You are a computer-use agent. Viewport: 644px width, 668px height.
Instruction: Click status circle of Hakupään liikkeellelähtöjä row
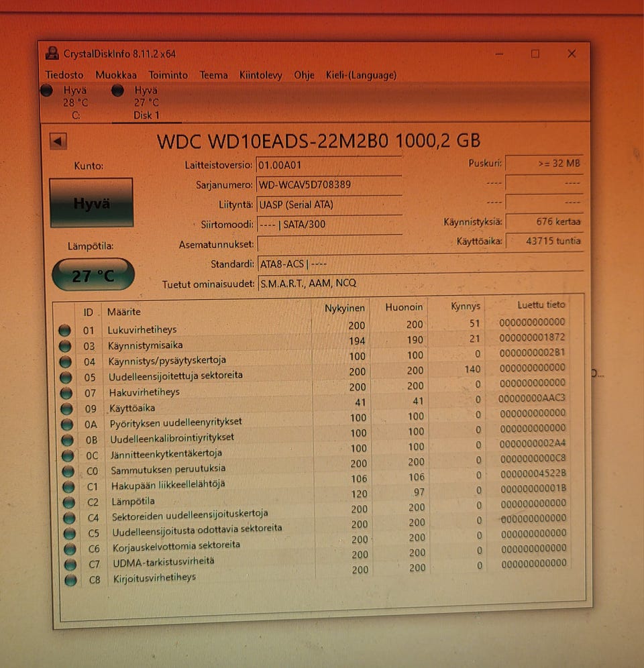coord(68,486)
